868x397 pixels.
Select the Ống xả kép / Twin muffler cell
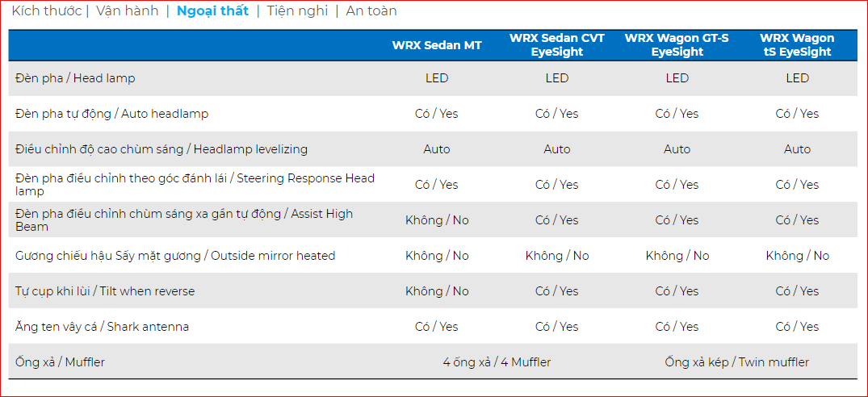(736, 362)
